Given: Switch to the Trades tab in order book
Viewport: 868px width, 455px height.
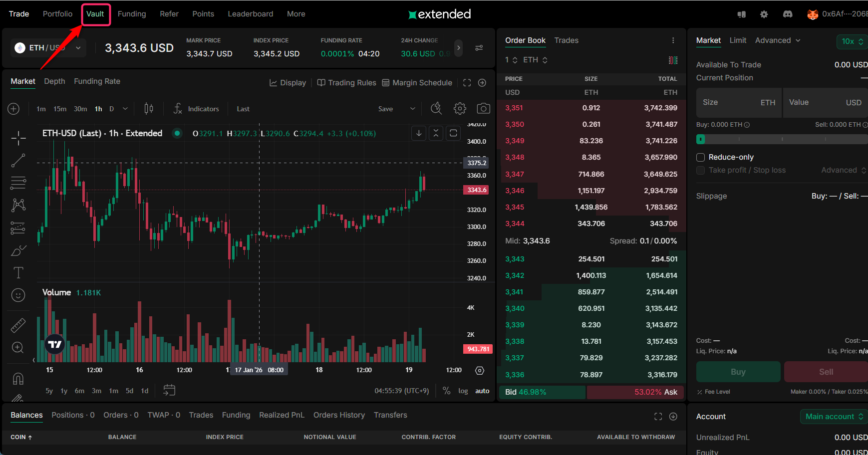Looking at the screenshot, I should 566,40.
